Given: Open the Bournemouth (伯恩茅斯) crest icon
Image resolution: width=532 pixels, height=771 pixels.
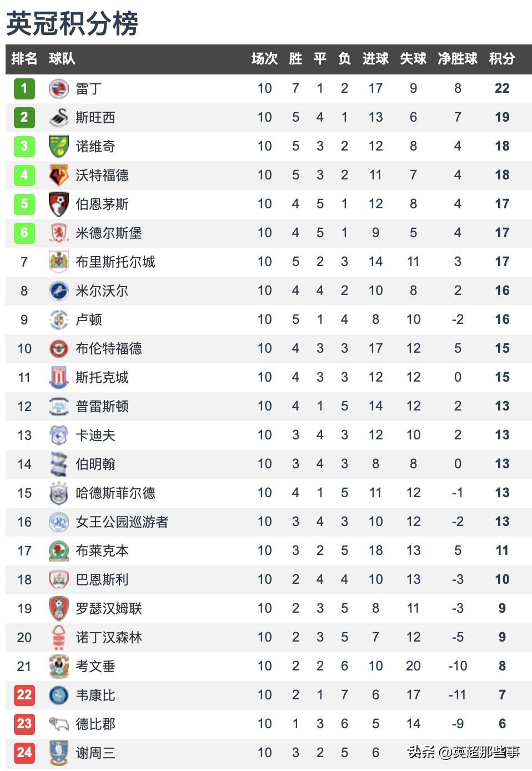Looking at the screenshot, I should coord(59,204).
